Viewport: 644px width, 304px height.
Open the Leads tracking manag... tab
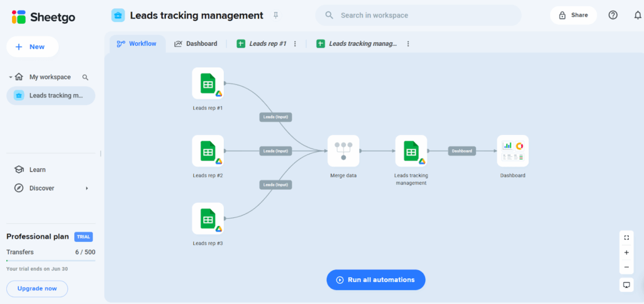357,43
